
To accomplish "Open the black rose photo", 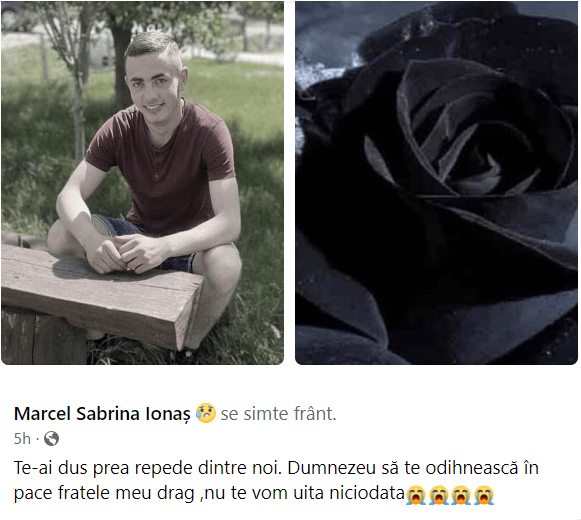I will 436,183.
